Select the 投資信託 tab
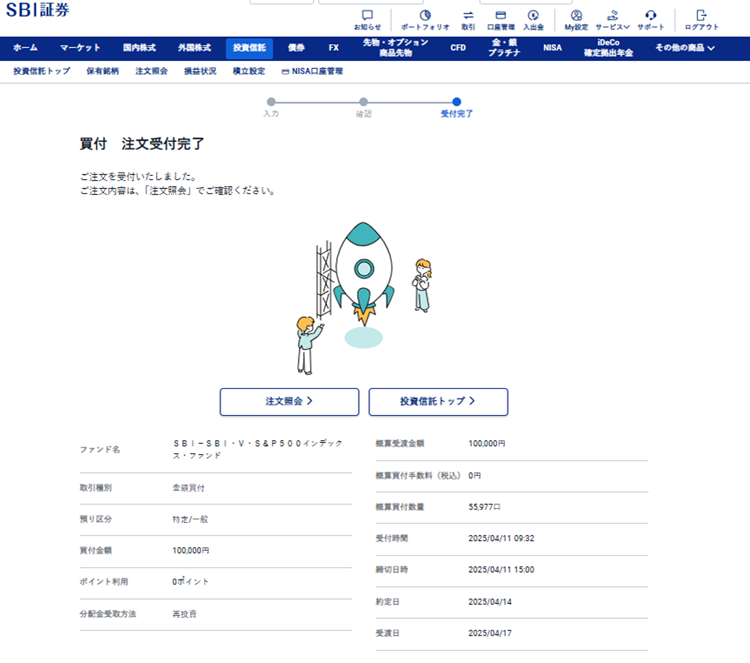 [x=249, y=48]
